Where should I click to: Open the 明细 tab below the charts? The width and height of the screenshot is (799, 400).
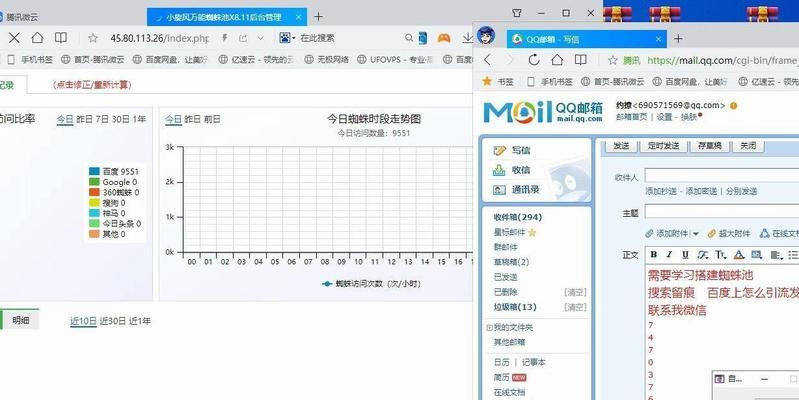[21, 320]
